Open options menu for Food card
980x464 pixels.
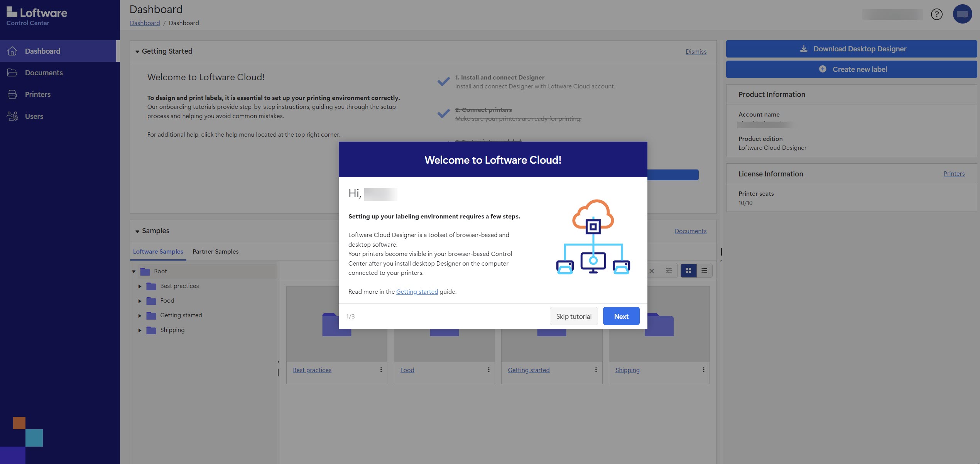pyautogui.click(x=488, y=370)
